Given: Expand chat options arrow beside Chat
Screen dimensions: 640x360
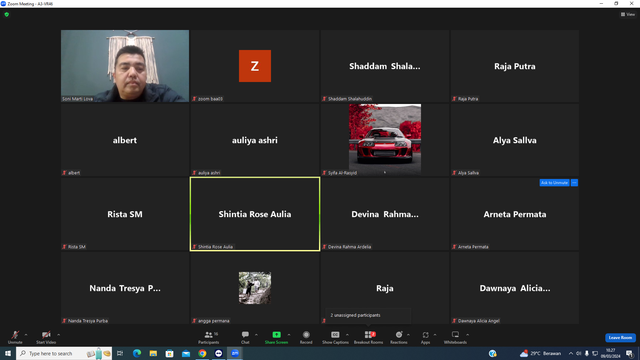Looking at the screenshot, I should tap(256, 335).
